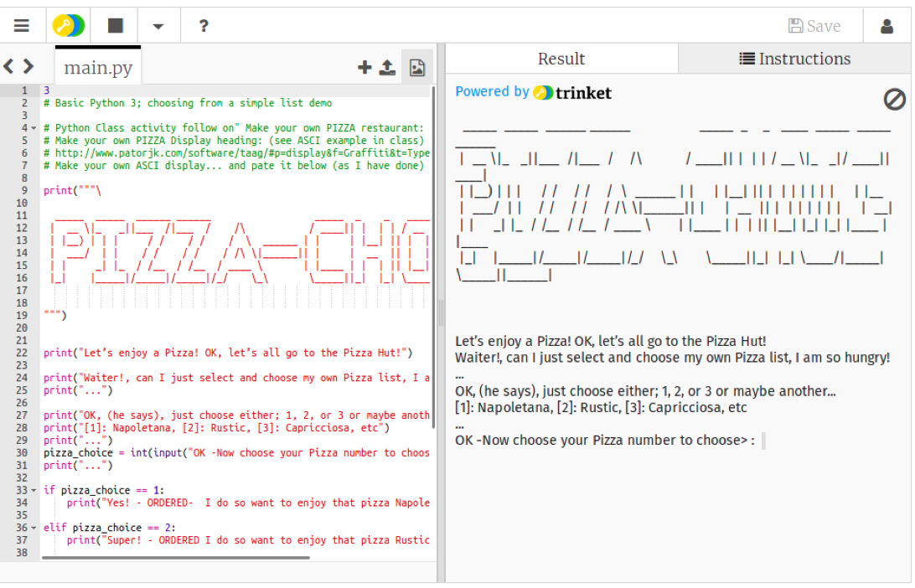Stop the running program
This screenshot has width=915, height=588.
coord(116,26)
